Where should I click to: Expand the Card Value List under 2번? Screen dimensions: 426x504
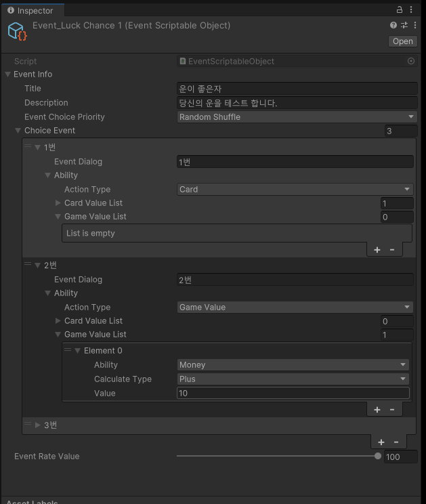point(58,321)
